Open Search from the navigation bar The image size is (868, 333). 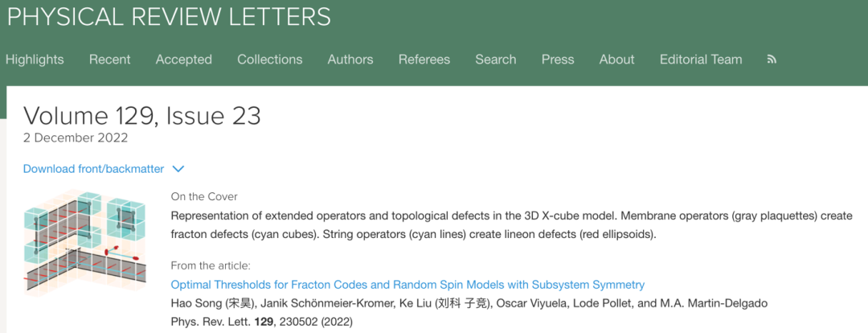[x=496, y=60]
